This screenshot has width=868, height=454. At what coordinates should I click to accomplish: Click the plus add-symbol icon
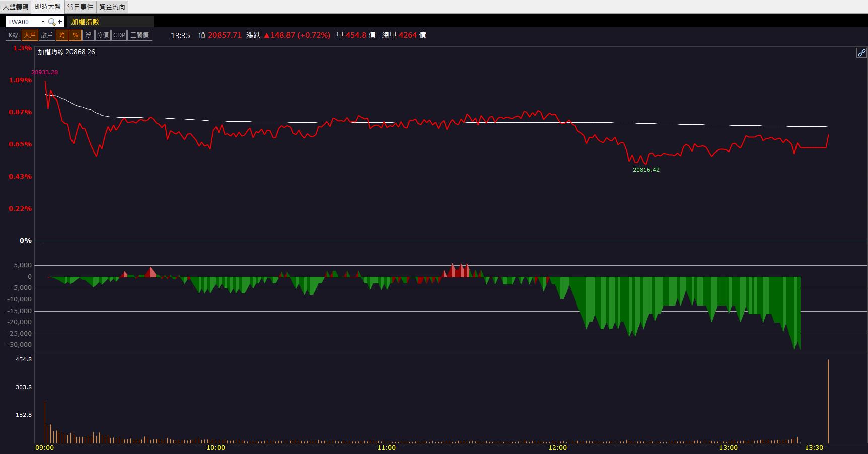click(60, 22)
